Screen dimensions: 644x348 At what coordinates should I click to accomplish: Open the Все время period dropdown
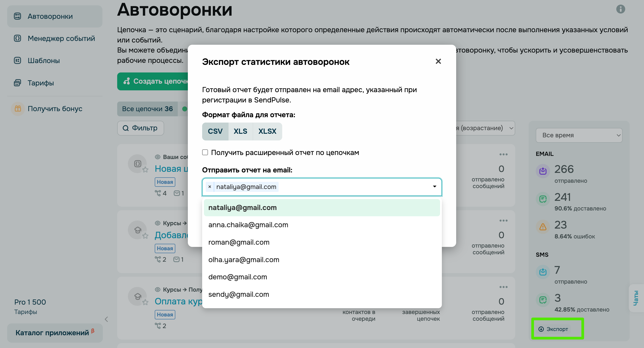(579, 135)
